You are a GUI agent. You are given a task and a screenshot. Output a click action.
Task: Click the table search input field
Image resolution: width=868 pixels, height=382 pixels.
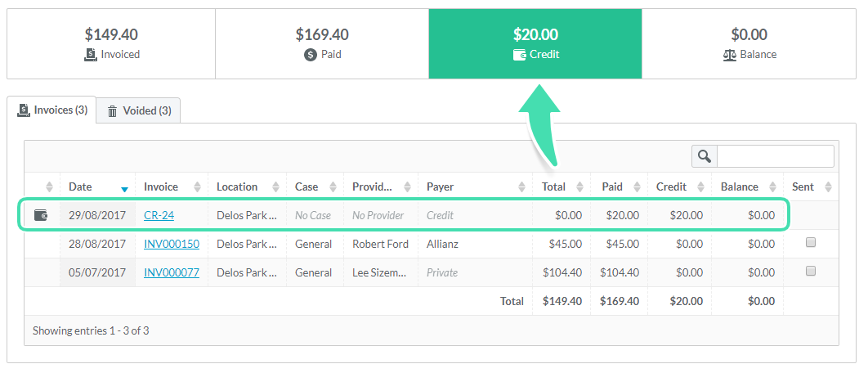tap(776, 157)
